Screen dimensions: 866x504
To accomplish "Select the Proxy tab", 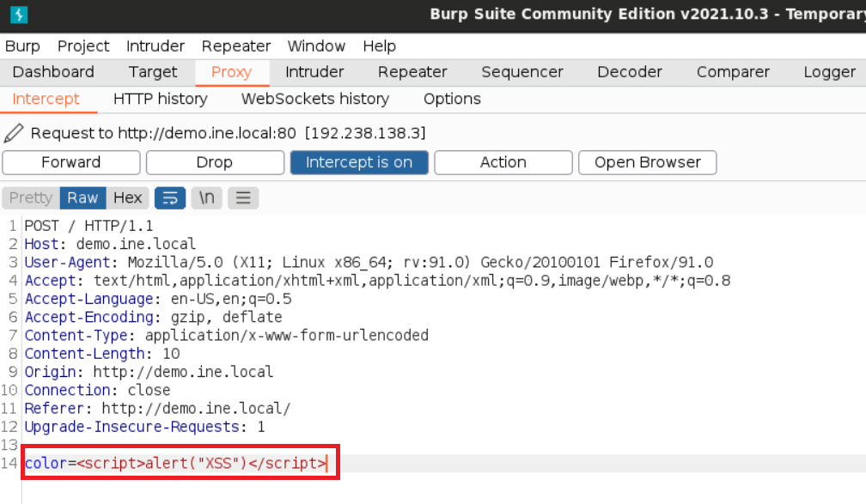I will pyautogui.click(x=231, y=72).
